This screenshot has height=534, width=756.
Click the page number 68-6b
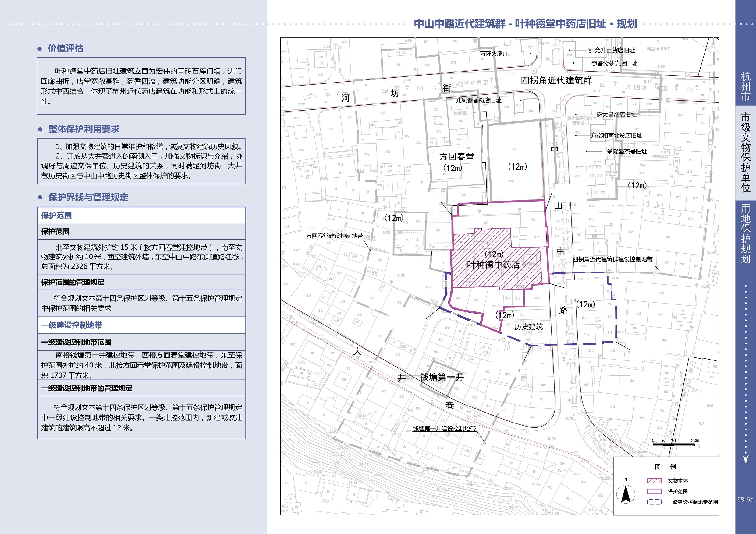point(745,499)
